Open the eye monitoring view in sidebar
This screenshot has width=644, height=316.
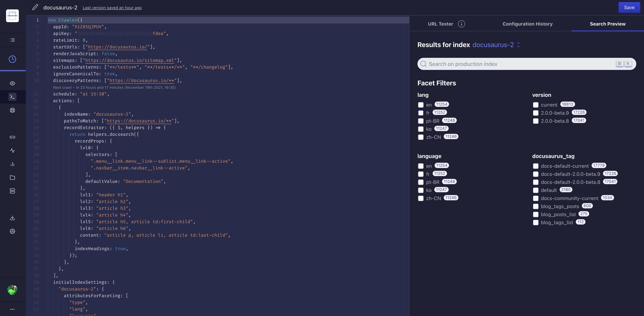click(x=12, y=83)
